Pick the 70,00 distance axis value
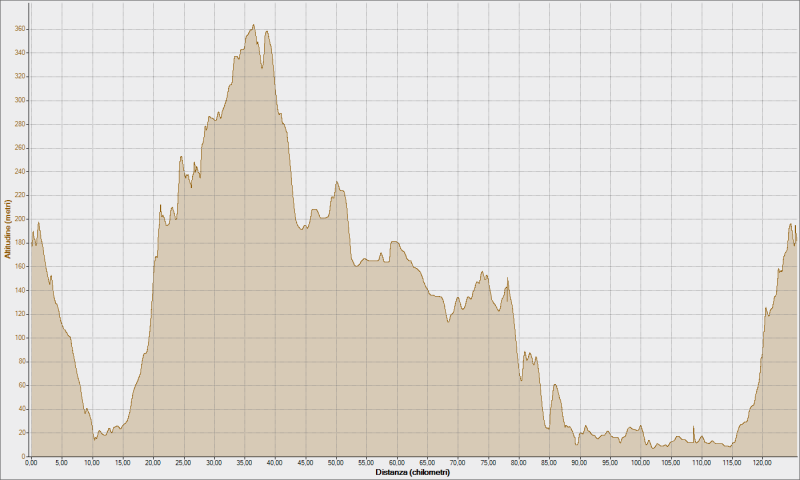This screenshot has width=800, height=480. pyautogui.click(x=458, y=463)
